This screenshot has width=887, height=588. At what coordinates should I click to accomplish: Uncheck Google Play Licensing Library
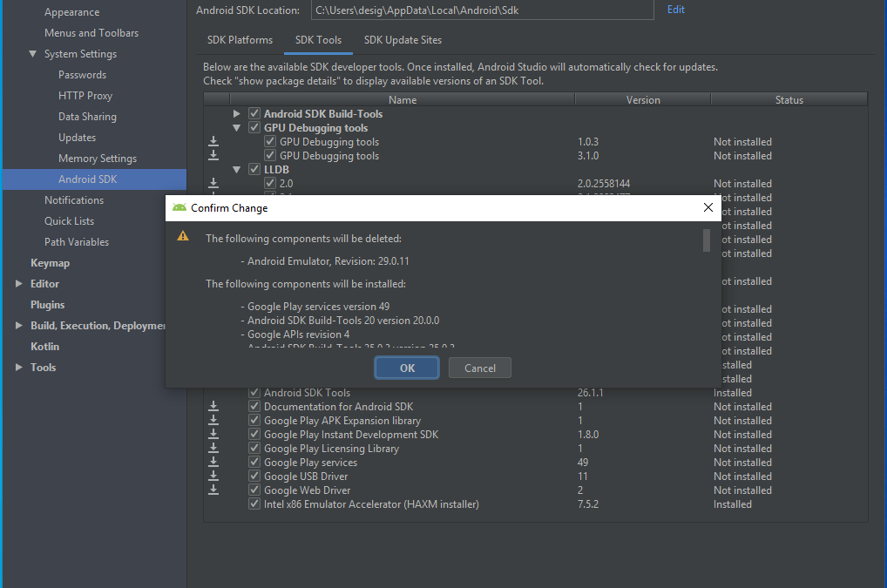(x=254, y=449)
